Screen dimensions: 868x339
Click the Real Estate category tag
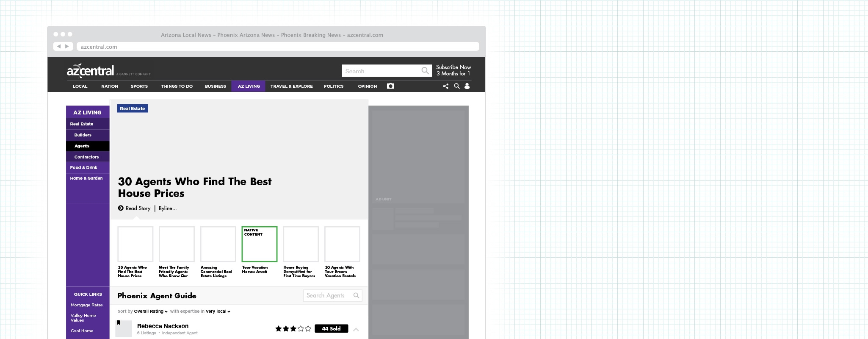click(x=133, y=108)
